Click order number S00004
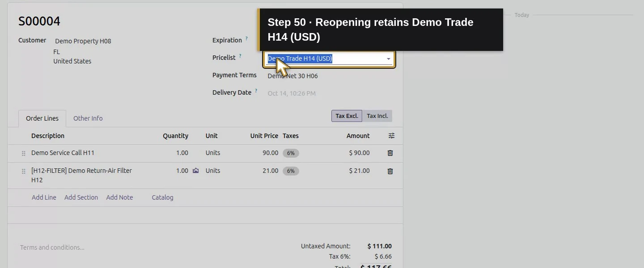The width and height of the screenshot is (644, 268). coord(39,21)
